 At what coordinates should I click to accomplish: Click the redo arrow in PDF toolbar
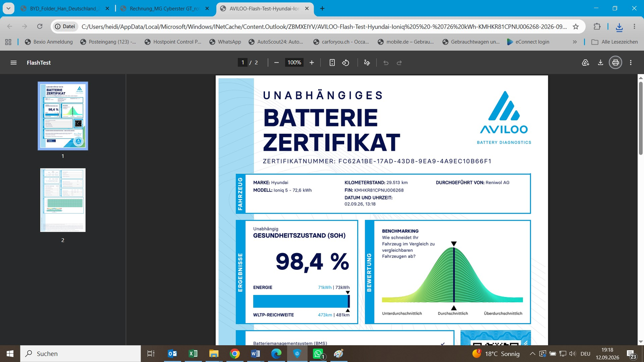pyautogui.click(x=399, y=62)
